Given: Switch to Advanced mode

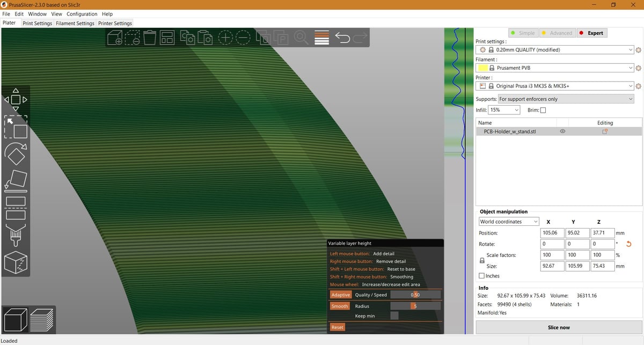Looking at the screenshot, I should (x=557, y=33).
